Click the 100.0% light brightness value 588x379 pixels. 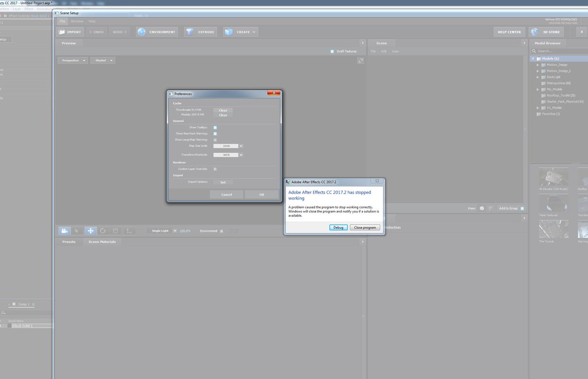[x=185, y=230]
